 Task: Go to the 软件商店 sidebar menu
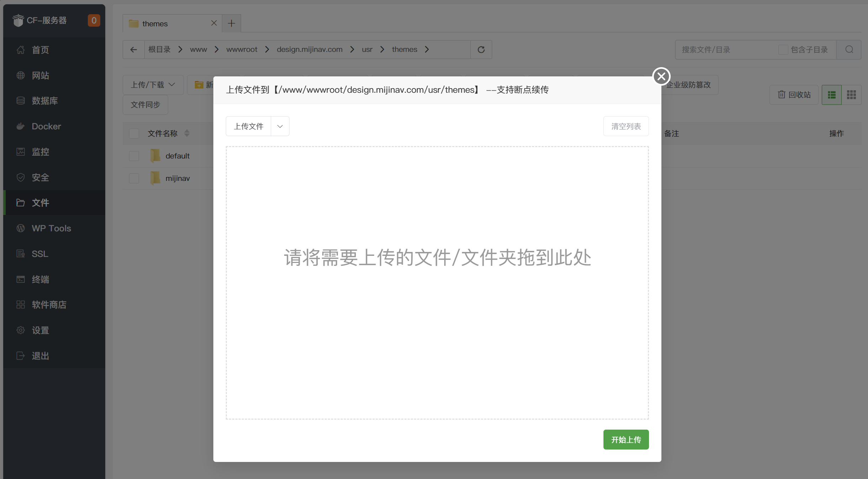[x=49, y=305]
